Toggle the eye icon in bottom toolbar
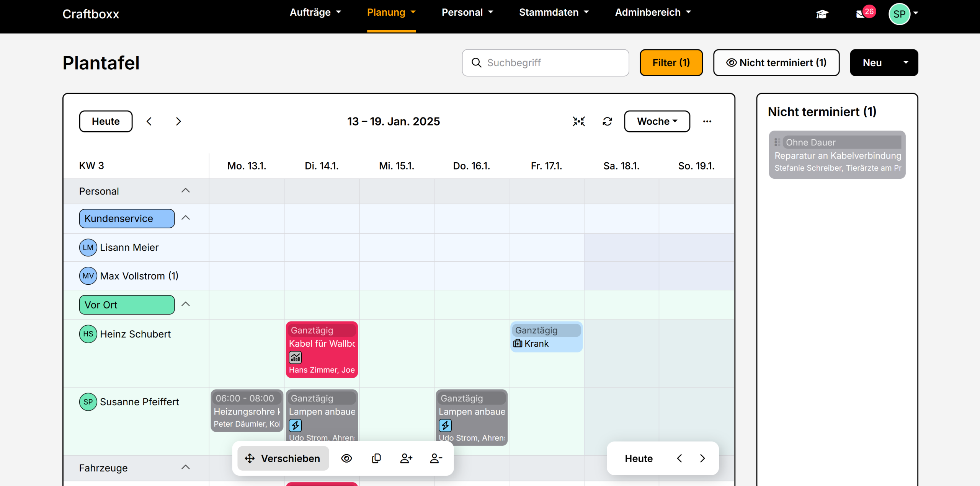The height and width of the screenshot is (486, 980). (346, 458)
